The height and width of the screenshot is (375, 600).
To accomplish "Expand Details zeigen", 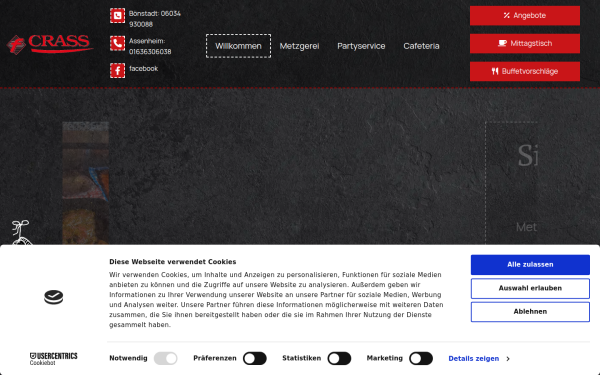I will 479,359.
